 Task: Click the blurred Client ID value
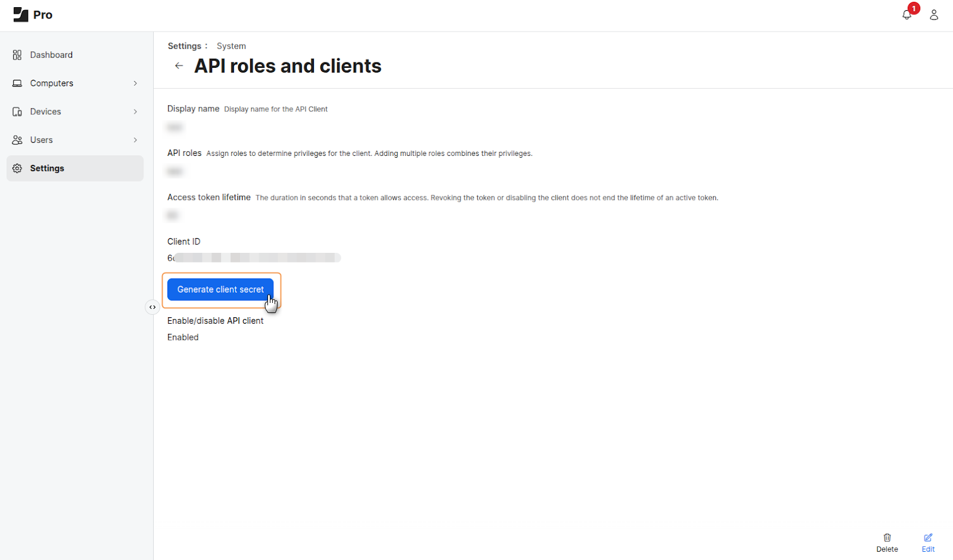coord(254,258)
